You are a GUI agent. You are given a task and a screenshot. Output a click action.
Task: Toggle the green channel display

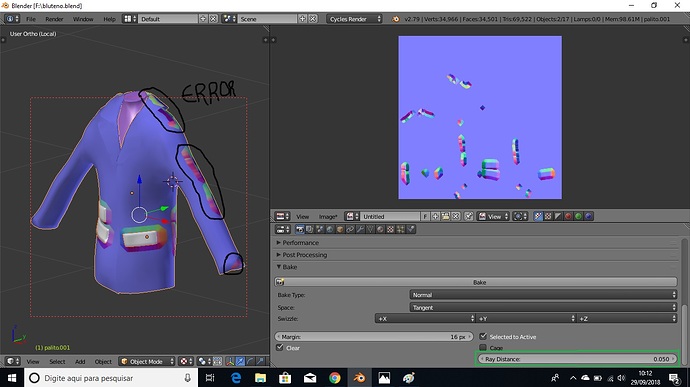point(578,216)
